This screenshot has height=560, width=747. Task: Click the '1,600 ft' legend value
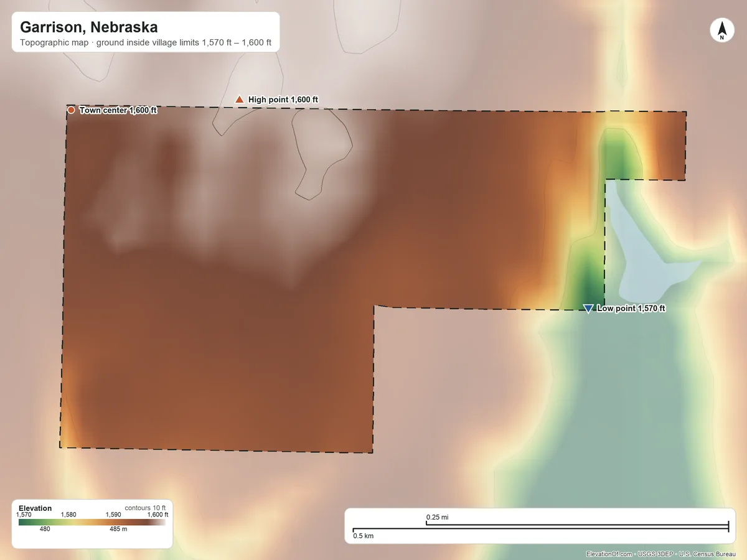[157, 515]
